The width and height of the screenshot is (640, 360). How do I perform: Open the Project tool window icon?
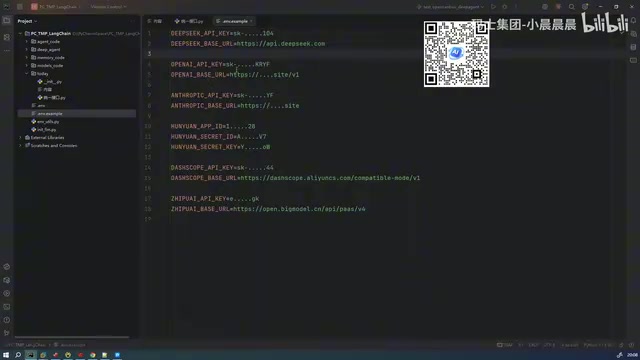tap(7, 20)
